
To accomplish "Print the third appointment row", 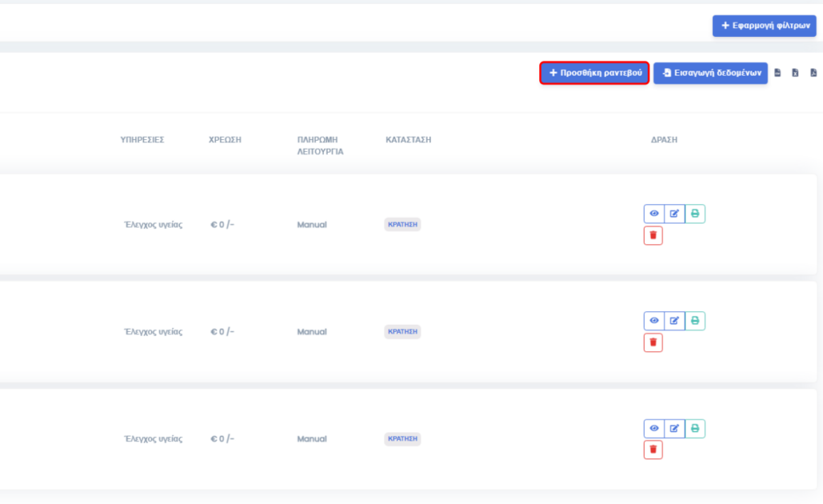I will 695,428.
